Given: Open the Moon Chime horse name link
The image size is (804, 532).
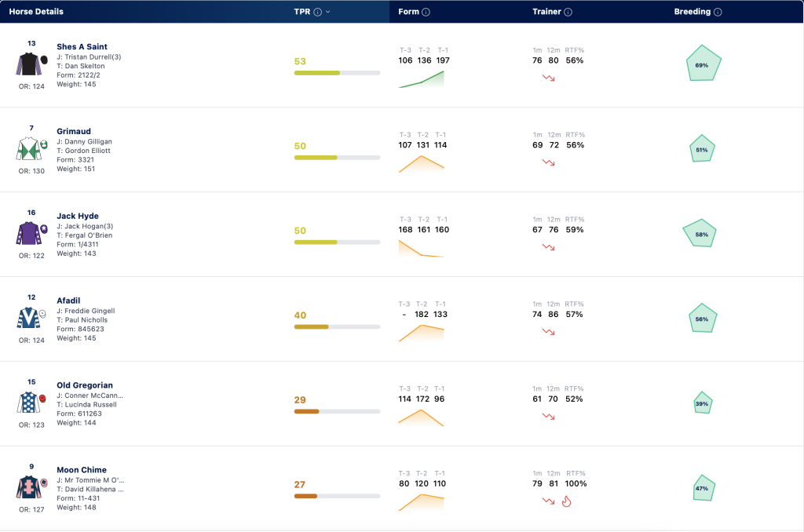Looking at the screenshot, I should click(82, 469).
